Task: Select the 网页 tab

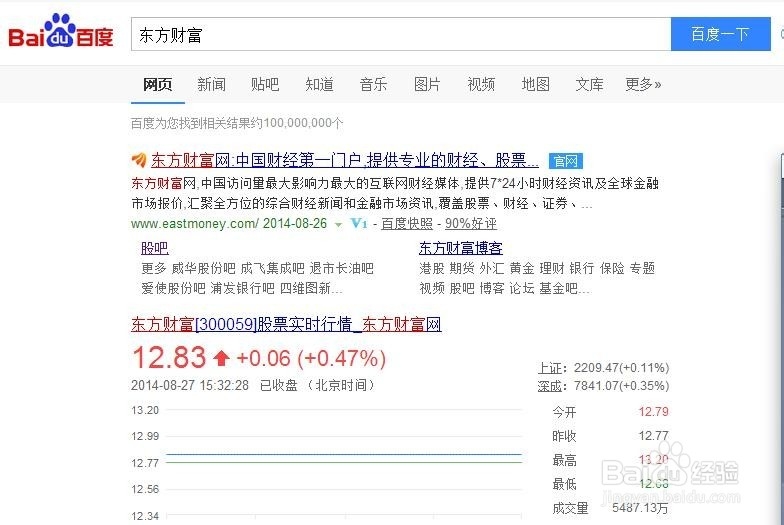Action: 158,84
